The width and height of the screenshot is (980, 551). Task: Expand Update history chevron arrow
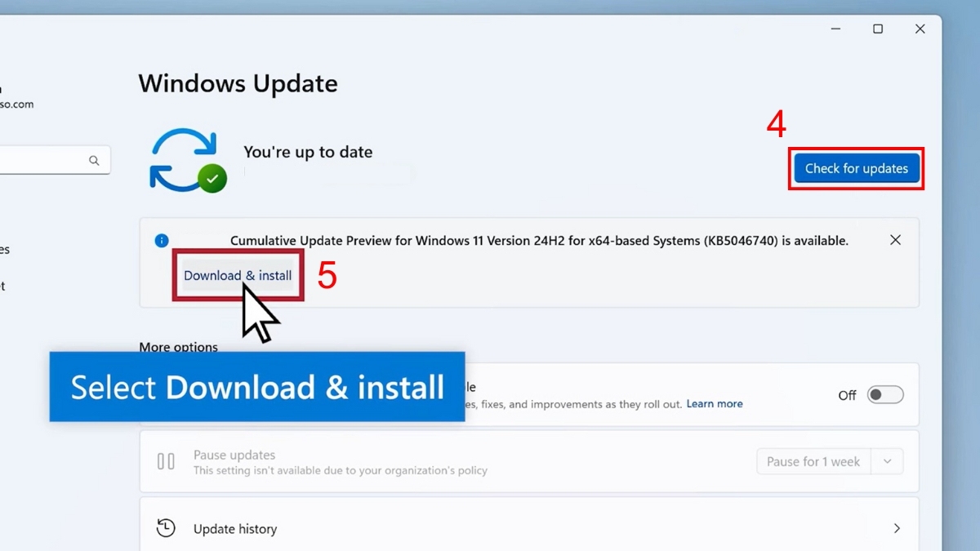pos(897,529)
